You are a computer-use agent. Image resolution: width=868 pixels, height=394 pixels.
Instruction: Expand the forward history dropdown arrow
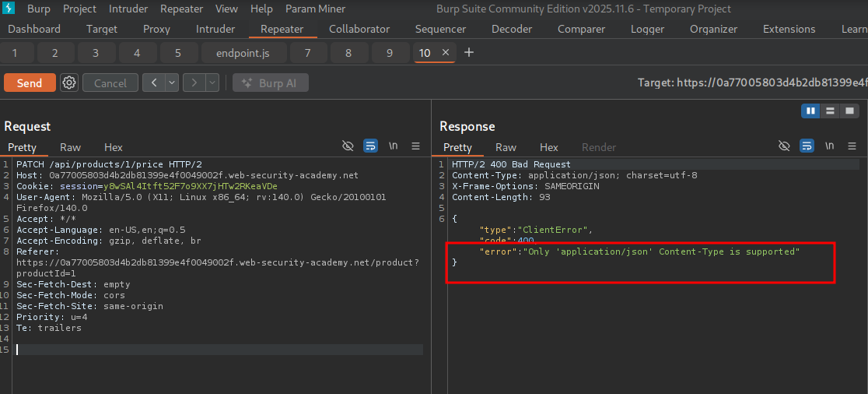(x=212, y=83)
